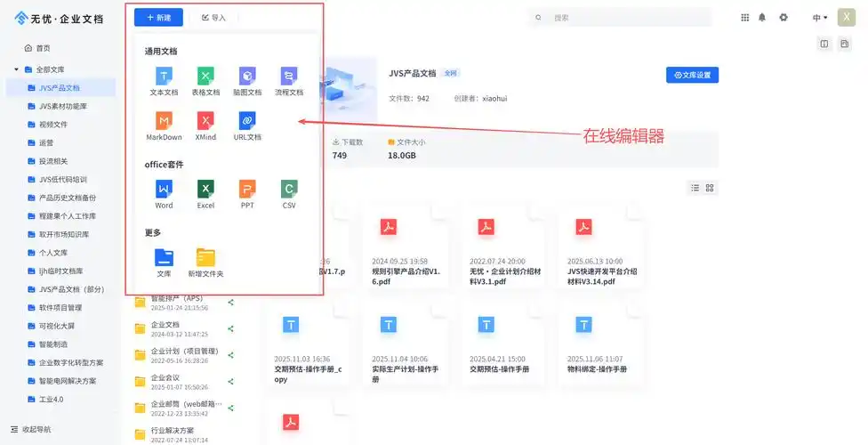Open JVS快速开发平台介绍材料V3.14.pdf file
Viewport: 868px width, 445px height.
[602, 248]
